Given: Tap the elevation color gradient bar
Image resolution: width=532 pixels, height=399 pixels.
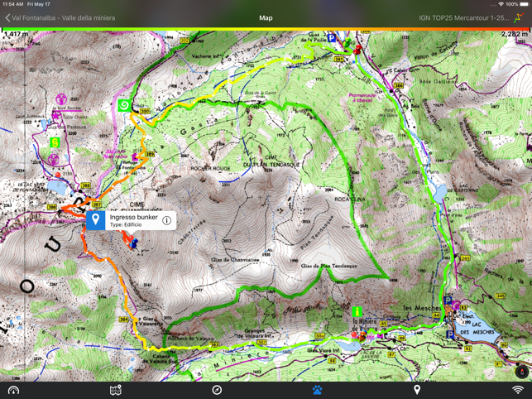Looking at the screenshot, I should point(266,29).
